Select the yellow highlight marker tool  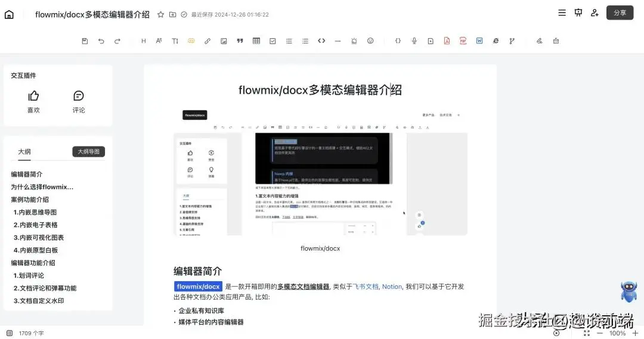click(191, 41)
